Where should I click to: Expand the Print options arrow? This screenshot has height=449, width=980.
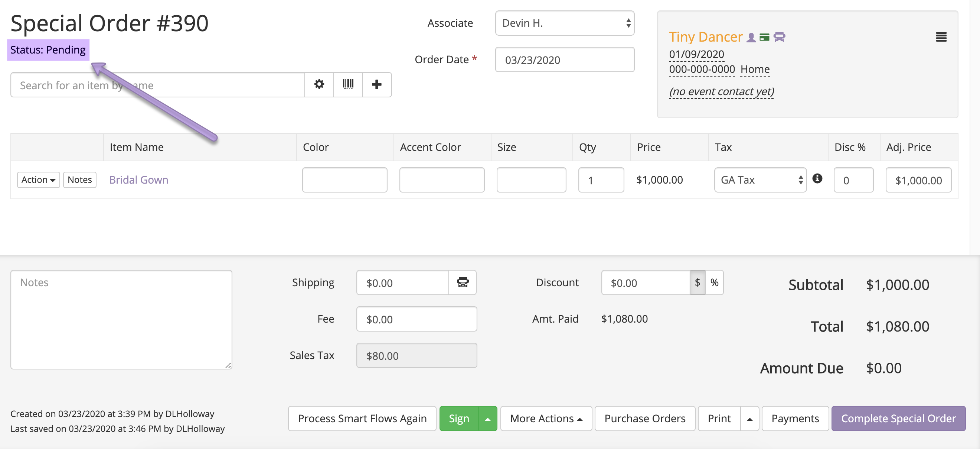(749, 419)
